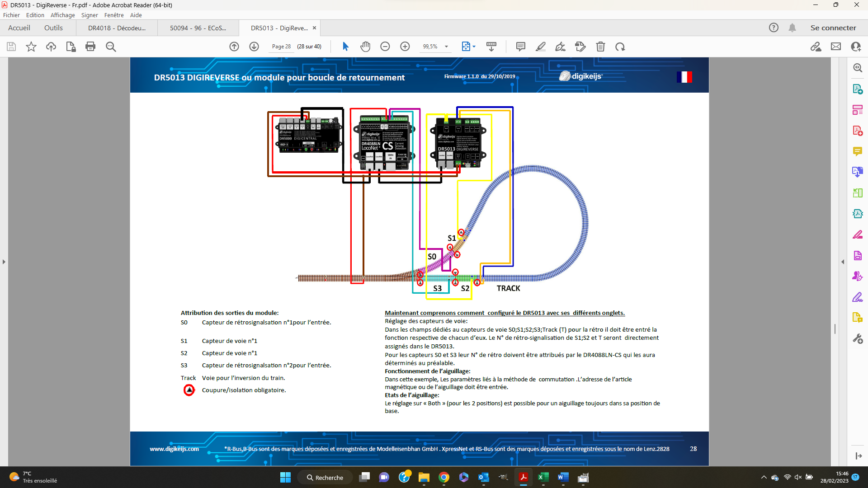Screen dimensions: 868x488
Task: View notifications bell
Action: pyautogui.click(x=792, y=28)
